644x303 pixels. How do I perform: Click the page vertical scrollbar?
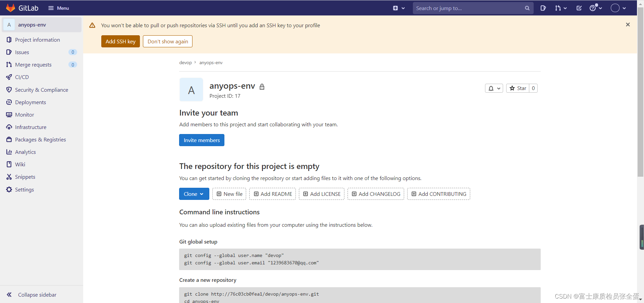[x=640, y=91]
